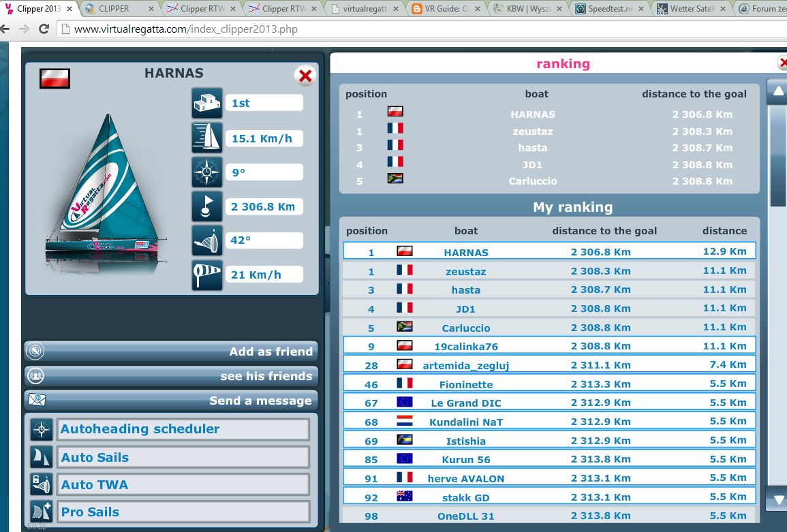Select hasta in My ranking list
The width and height of the screenshot is (787, 532).
tap(549, 290)
